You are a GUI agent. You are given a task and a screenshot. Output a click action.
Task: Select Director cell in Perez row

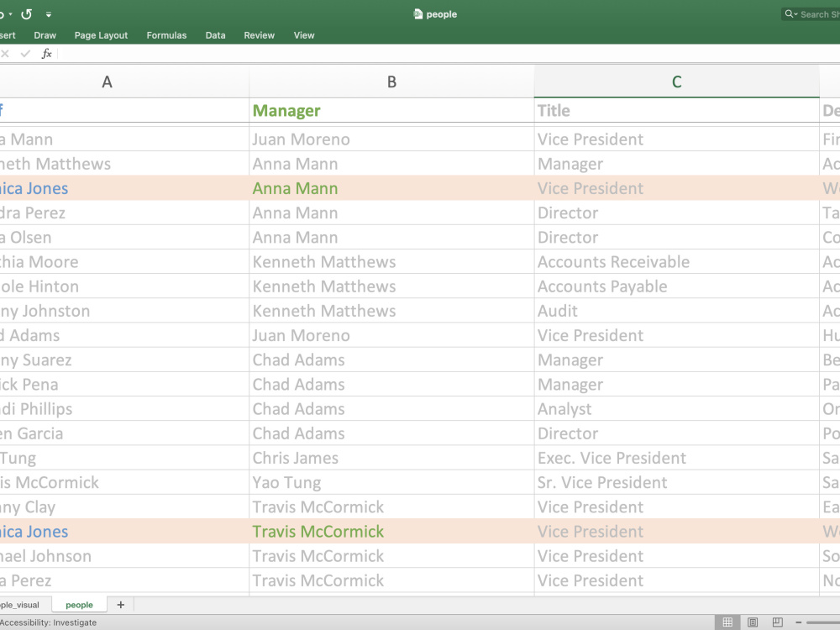(676, 213)
